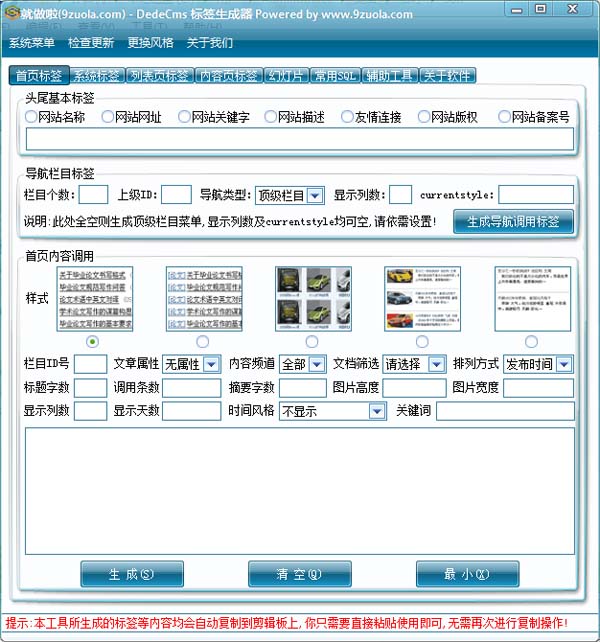600x642 pixels.
Task: Click the 显示天数 input field
Action: coord(192,411)
